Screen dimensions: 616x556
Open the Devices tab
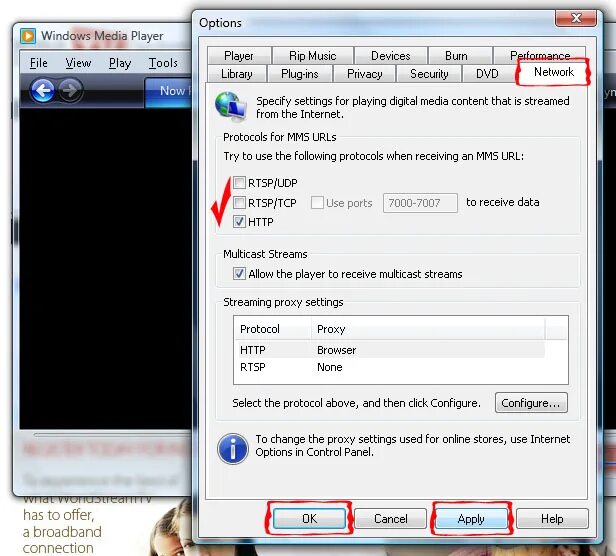click(x=390, y=56)
